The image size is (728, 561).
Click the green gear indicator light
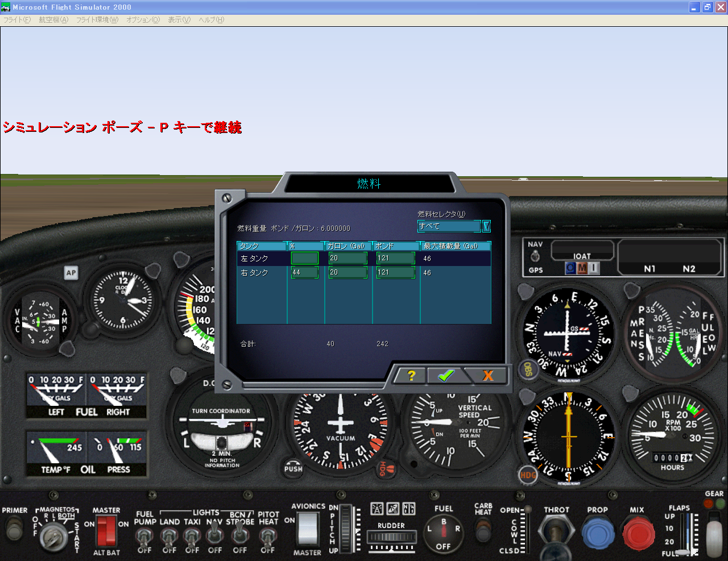[720, 504]
